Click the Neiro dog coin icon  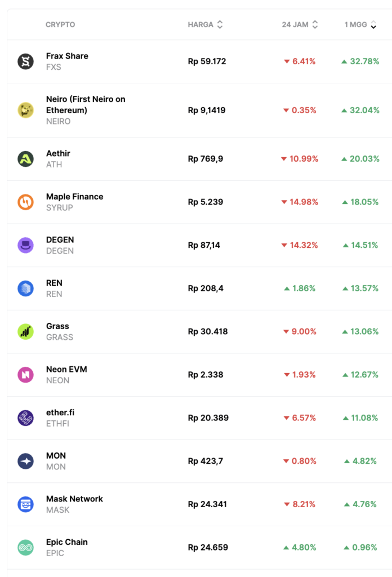click(26, 110)
